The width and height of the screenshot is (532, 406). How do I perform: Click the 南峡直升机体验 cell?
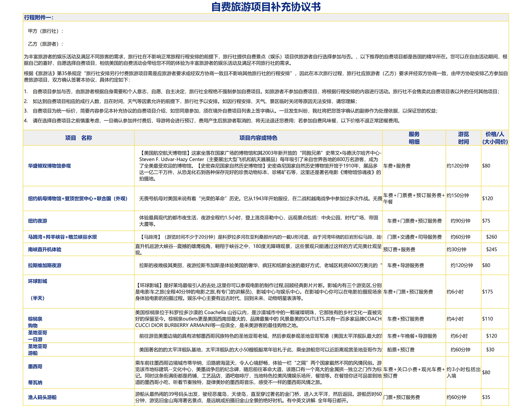79,249
